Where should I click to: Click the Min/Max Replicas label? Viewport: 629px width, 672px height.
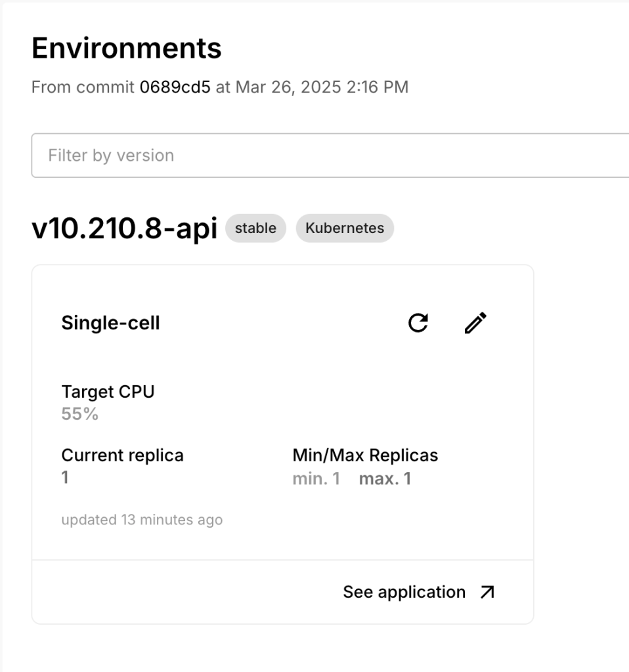[x=365, y=455]
